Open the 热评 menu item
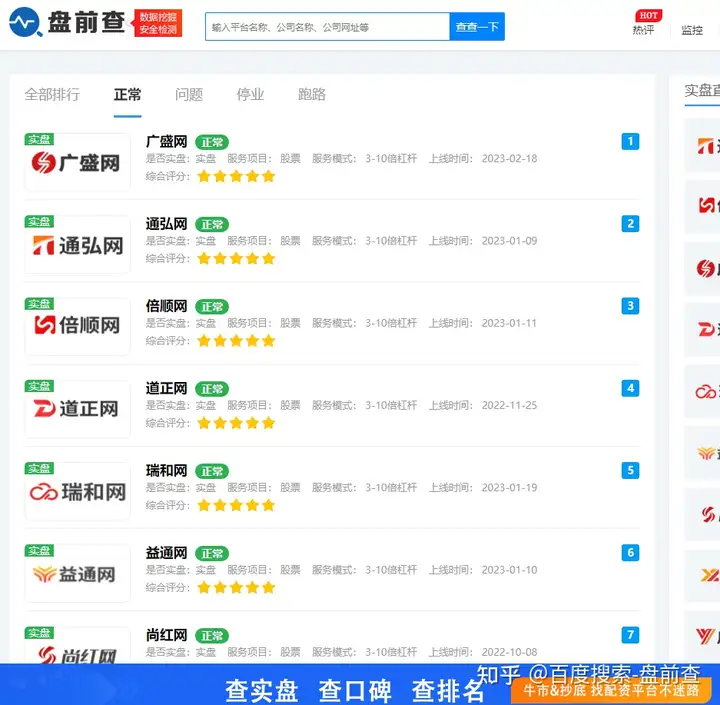The width and height of the screenshot is (720, 705). coord(644,30)
